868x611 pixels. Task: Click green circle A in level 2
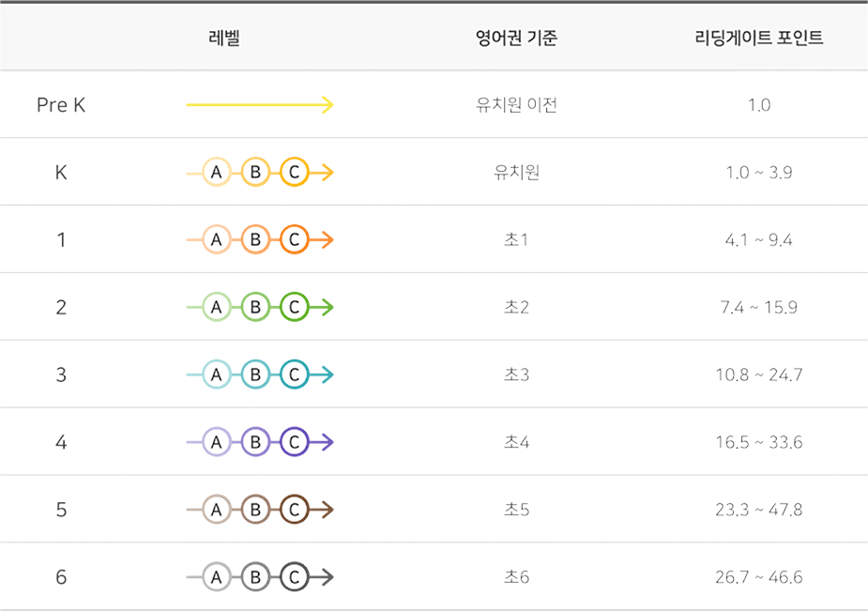[x=217, y=307]
